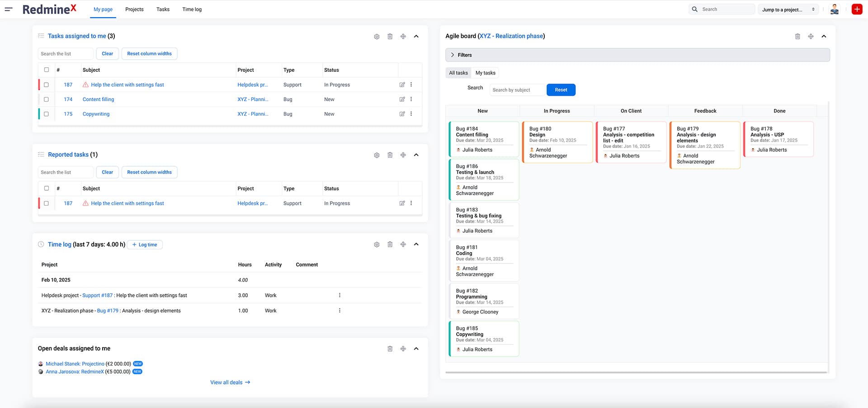Open settings gear of Tasks assigned to me

(x=377, y=37)
